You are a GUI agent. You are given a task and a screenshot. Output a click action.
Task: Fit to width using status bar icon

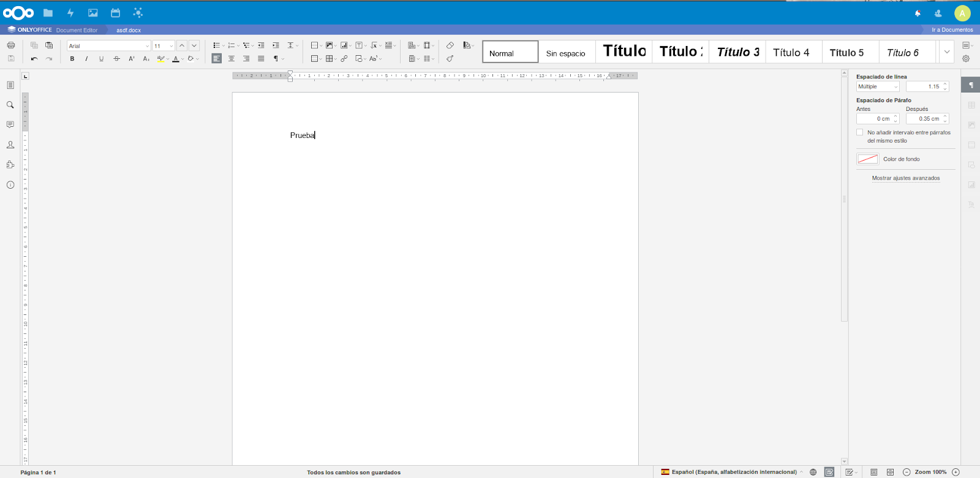(890, 472)
